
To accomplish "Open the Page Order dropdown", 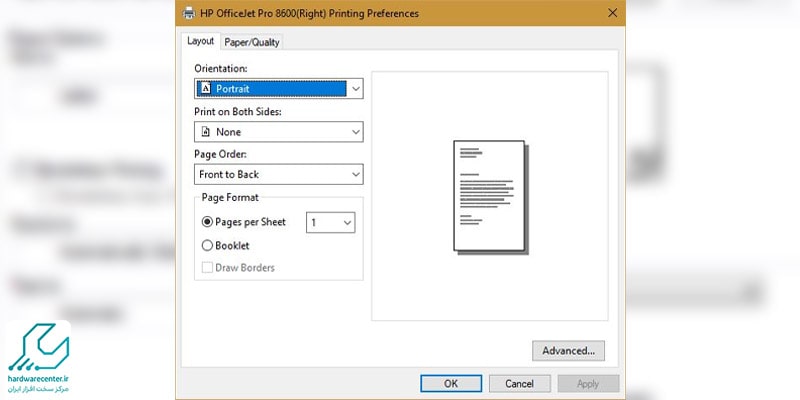I will (279, 174).
